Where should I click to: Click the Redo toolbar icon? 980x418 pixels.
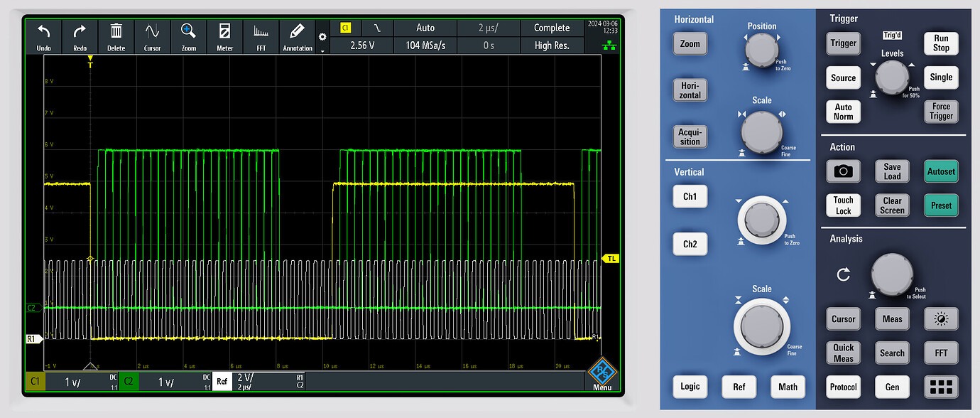coord(80,36)
